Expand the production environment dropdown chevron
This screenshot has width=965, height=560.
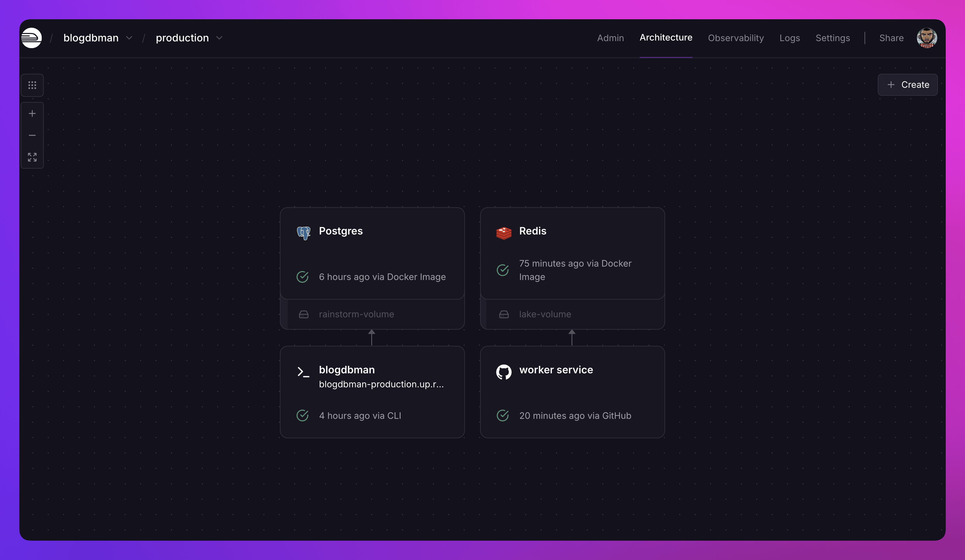[219, 38]
